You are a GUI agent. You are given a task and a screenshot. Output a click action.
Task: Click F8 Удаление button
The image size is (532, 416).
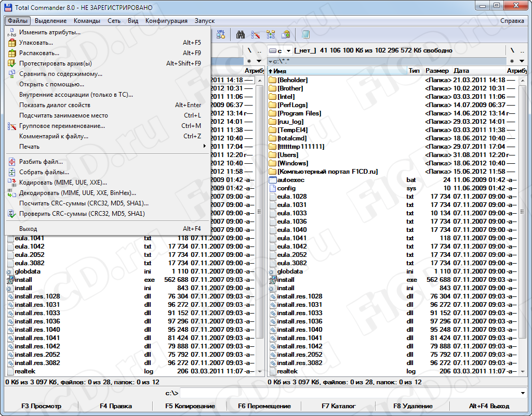pyautogui.click(x=413, y=406)
